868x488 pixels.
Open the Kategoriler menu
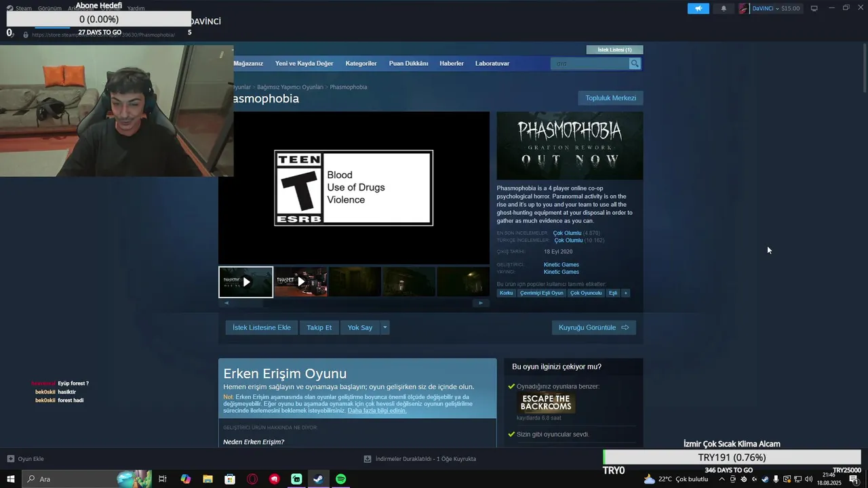[x=361, y=64]
